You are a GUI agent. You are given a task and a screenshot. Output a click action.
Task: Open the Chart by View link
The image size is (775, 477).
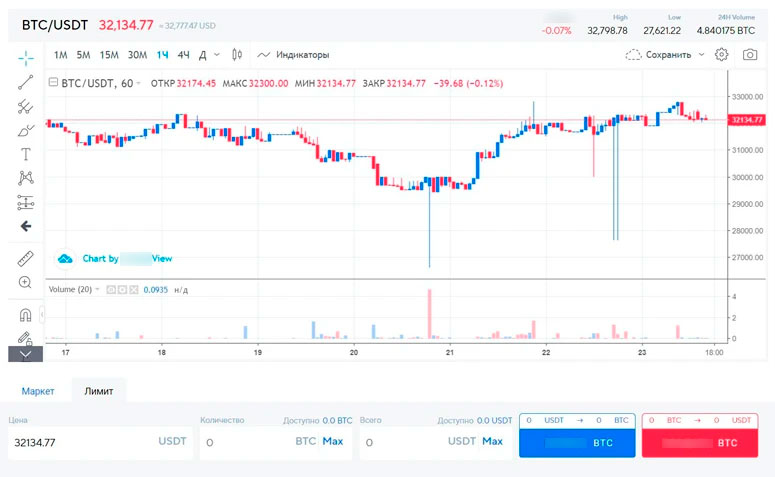point(128,259)
